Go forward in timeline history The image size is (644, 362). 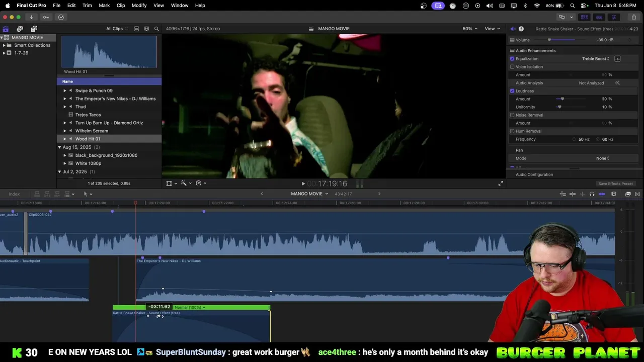coord(379,194)
